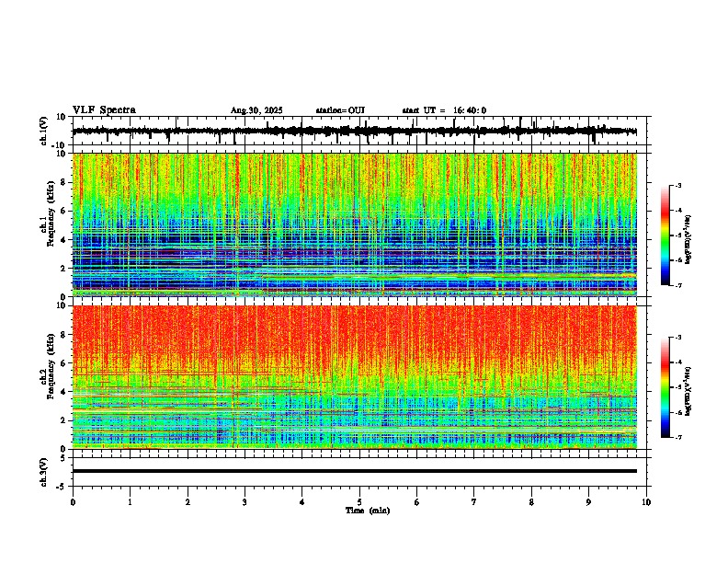This screenshot has width=728, height=563.
Task: Click the "-4" label on ch.2 color bar
Action: tap(677, 362)
